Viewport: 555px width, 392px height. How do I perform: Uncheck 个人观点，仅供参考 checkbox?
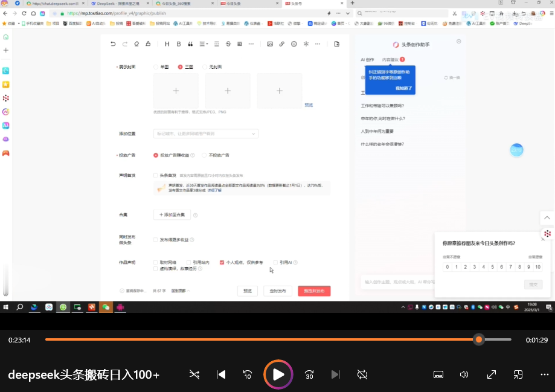pyautogui.click(x=222, y=262)
